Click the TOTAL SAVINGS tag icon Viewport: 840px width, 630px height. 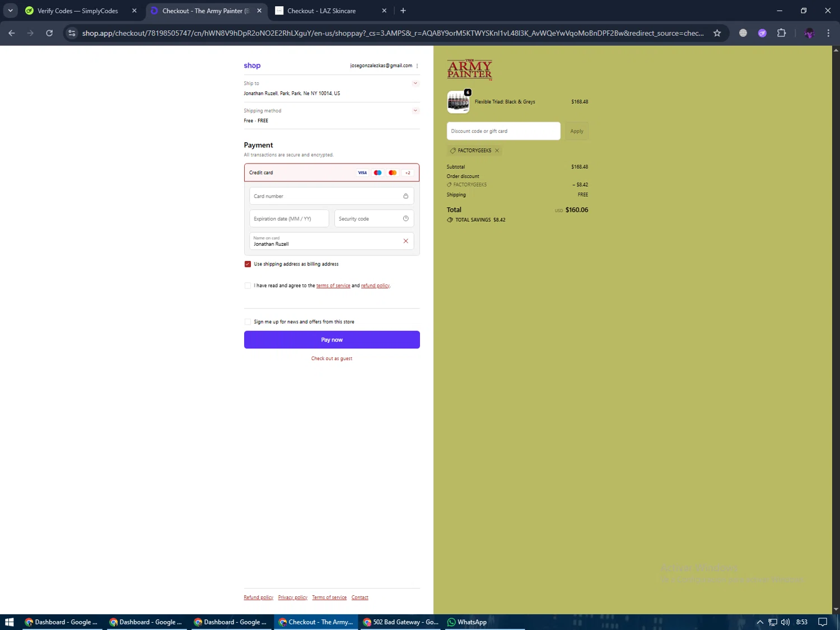[x=450, y=220]
